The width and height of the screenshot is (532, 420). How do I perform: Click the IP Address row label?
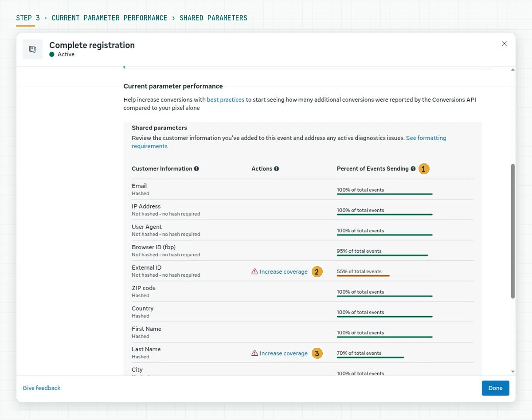point(146,206)
